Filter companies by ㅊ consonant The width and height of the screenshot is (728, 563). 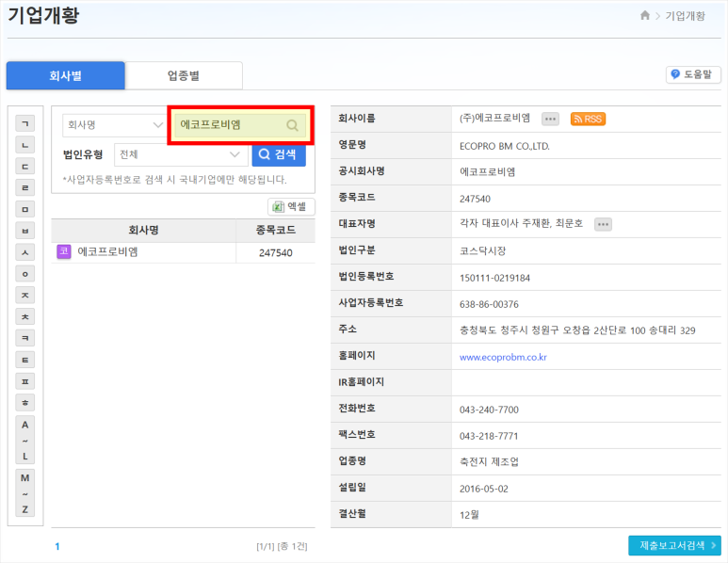tap(25, 317)
